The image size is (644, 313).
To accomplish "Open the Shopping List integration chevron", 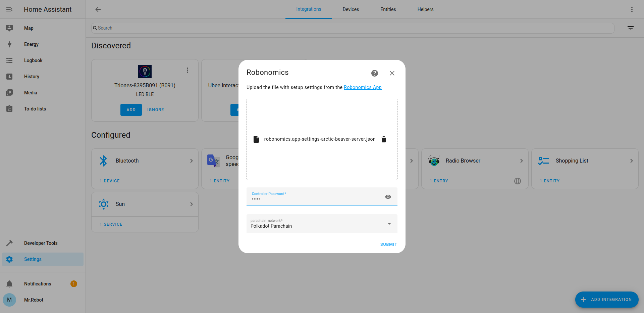I will click(632, 161).
